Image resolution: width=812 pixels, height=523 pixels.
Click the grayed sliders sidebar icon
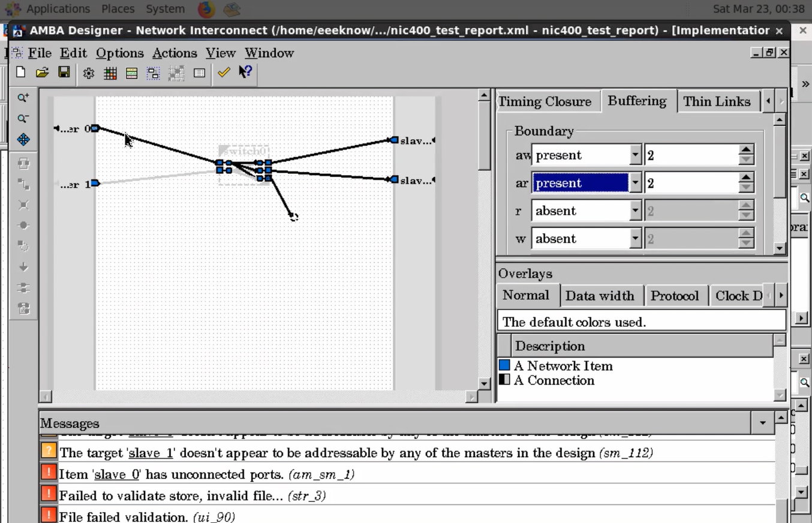(x=23, y=288)
